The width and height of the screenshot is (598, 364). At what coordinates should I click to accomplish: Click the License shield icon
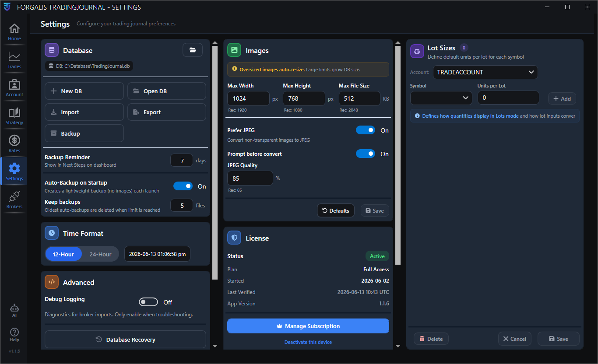[234, 238]
